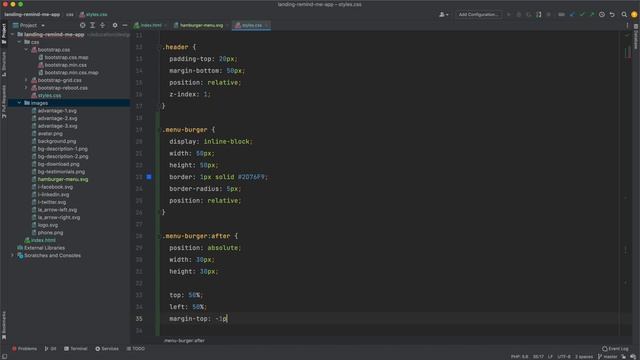Click .menu-burger:after breadcrumb below editor
The image size is (640, 360).
184,340
